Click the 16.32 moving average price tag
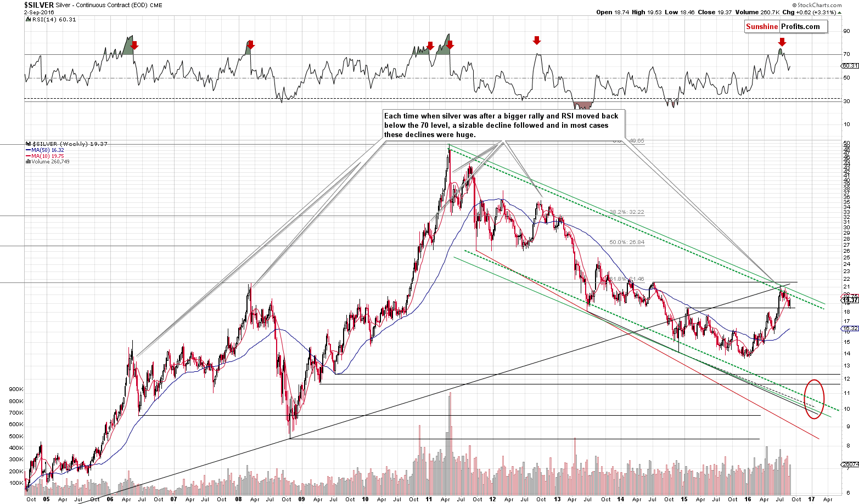The height and width of the screenshot is (504, 859). 849,328
